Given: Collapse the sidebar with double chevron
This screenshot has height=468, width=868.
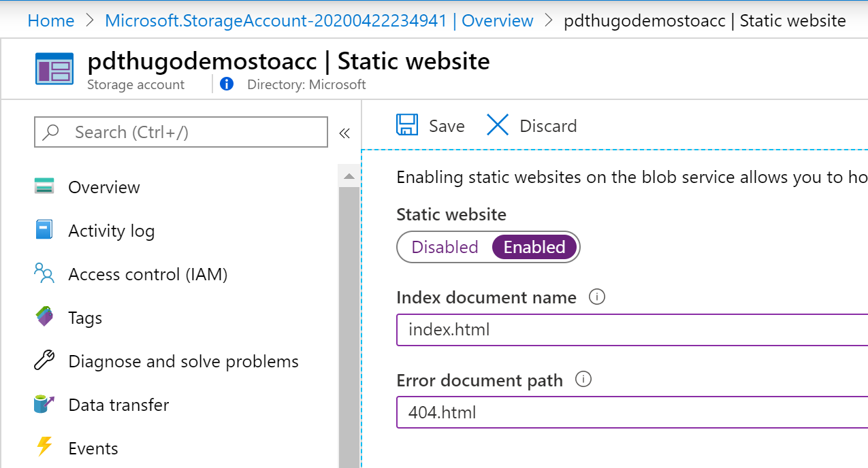Looking at the screenshot, I should (x=344, y=133).
